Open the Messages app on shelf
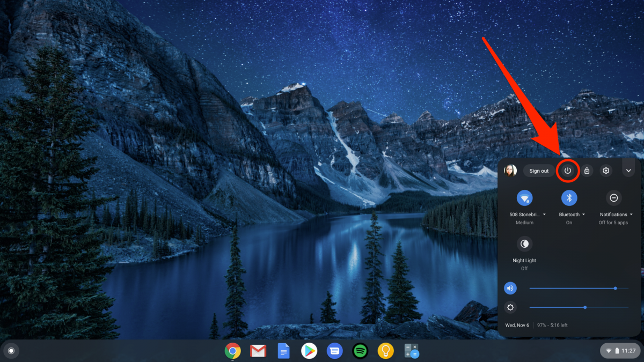Image resolution: width=644 pixels, height=362 pixels. [x=335, y=351]
